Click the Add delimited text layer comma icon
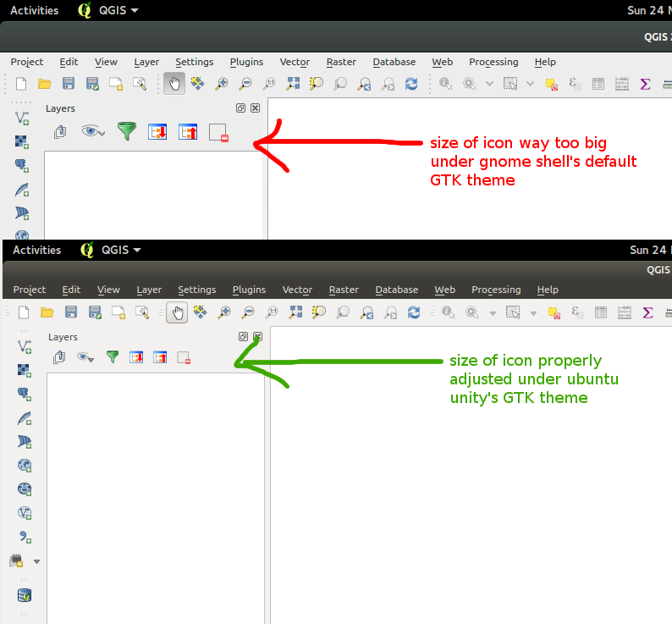Image resolution: width=672 pixels, height=624 pixels. [x=25, y=537]
